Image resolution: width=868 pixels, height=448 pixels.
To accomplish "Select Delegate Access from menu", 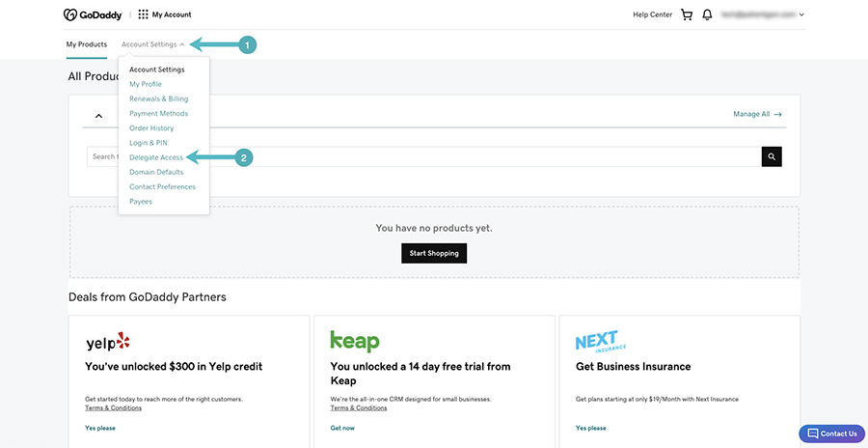I will 155,157.
